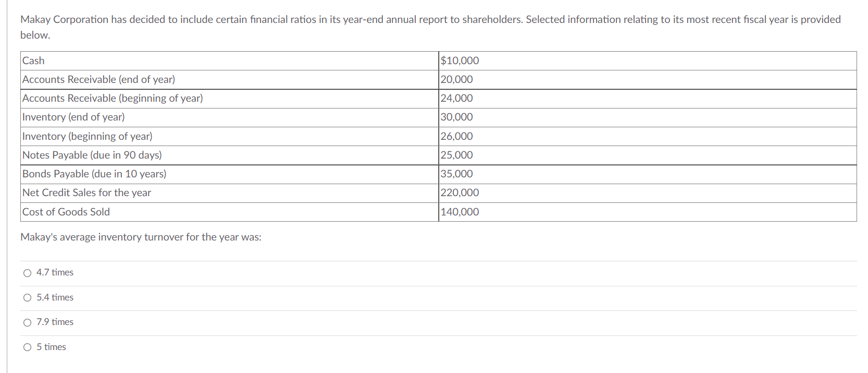Click the $10,000 cash value cell
Viewport: 868px width, 373px height.
[x=460, y=61]
